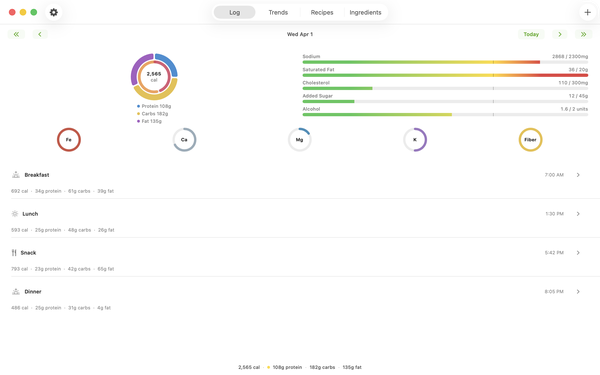Open the Ingredients tab
Image resolution: width=600 pixels, height=375 pixels.
[x=365, y=12]
